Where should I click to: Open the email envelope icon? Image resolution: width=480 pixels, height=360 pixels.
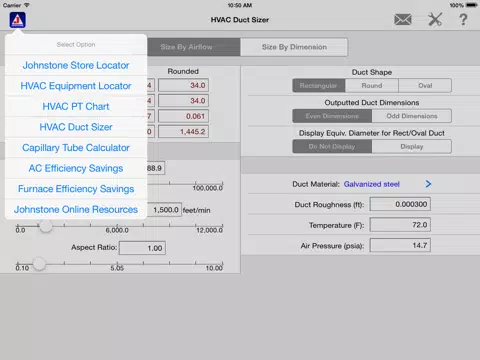click(x=403, y=20)
